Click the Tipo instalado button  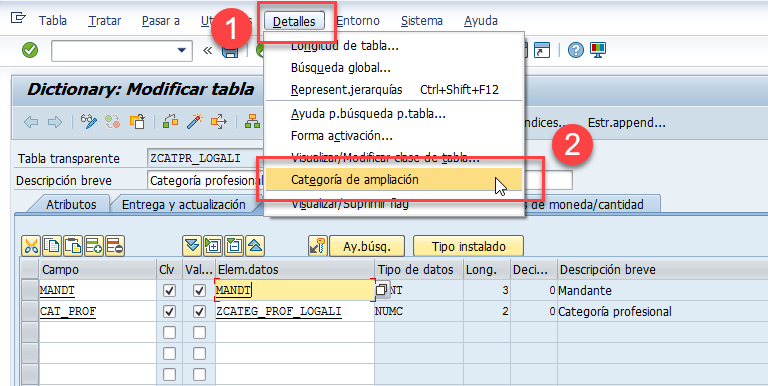[468, 246]
